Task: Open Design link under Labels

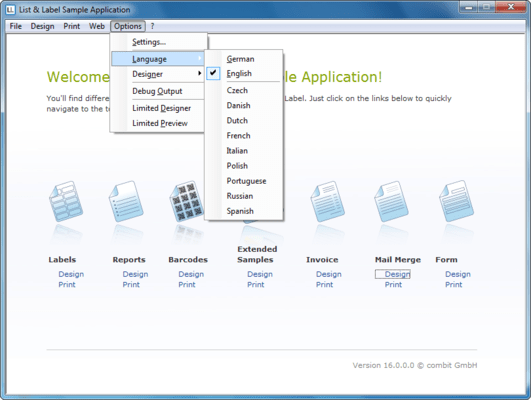Action: click(71, 274)
